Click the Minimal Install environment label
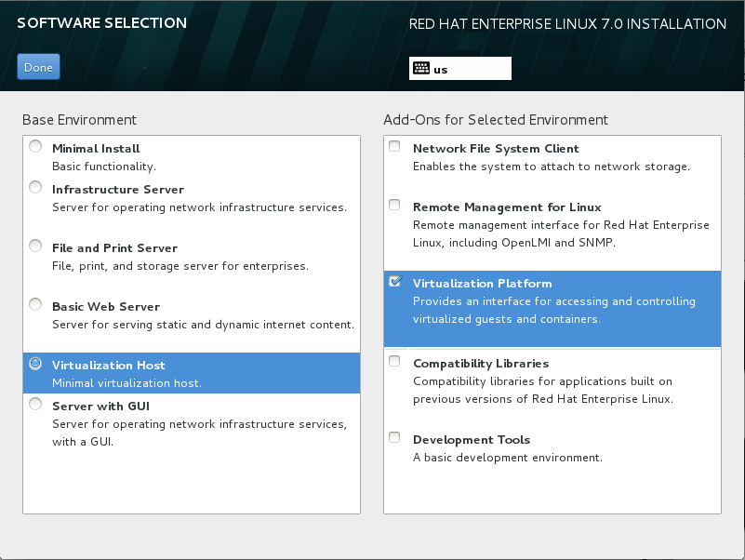Image resolution: width=745 pixels, height=560 pixels. [x=96, y=149]
